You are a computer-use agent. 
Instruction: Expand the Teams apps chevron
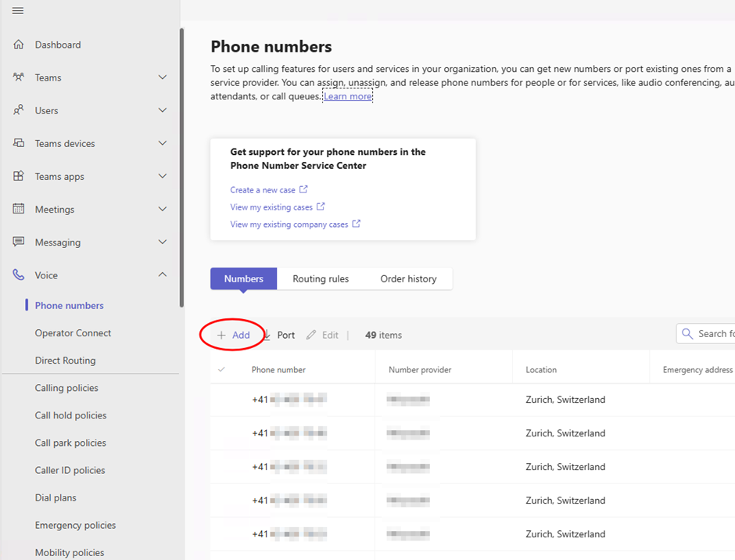[x=162, y=176]
